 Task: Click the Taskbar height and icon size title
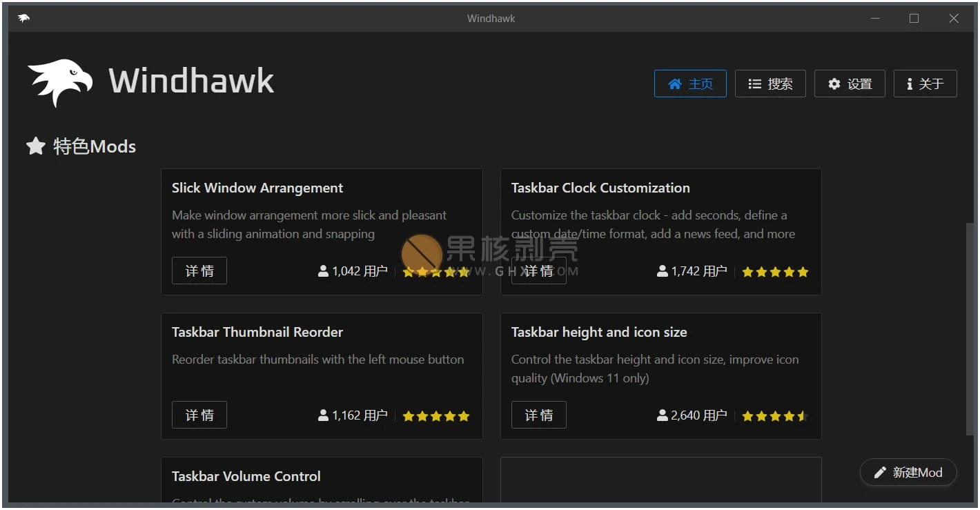tap(599, 332)
